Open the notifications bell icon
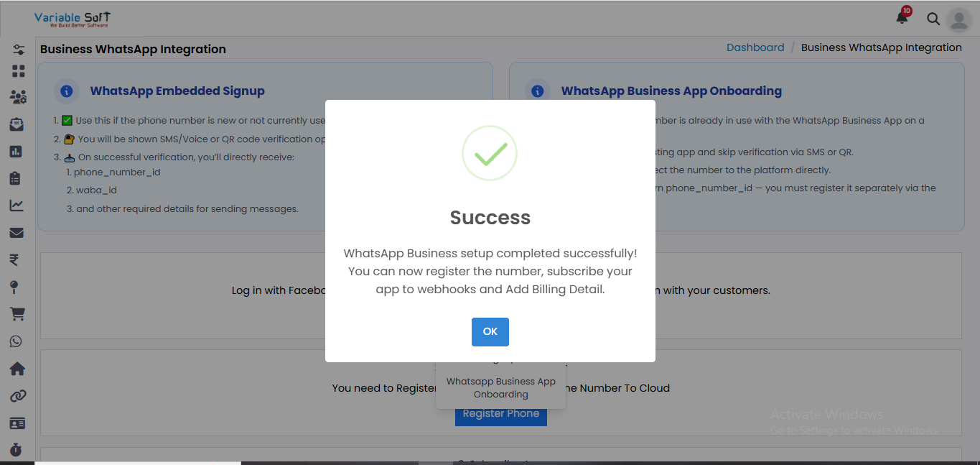Viewport: 980px width, 465px height. pyautogui.click(x=902, y=18)
